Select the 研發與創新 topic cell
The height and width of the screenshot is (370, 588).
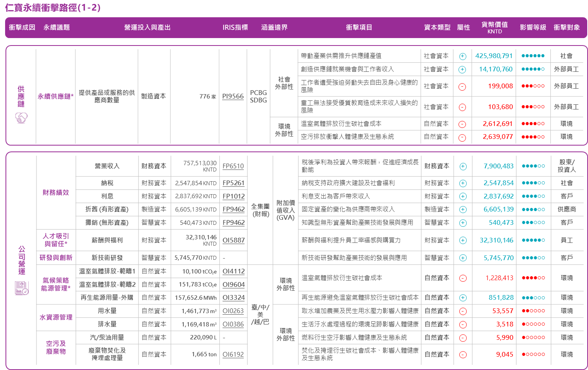pyautogui.click(x=56, y=258)
